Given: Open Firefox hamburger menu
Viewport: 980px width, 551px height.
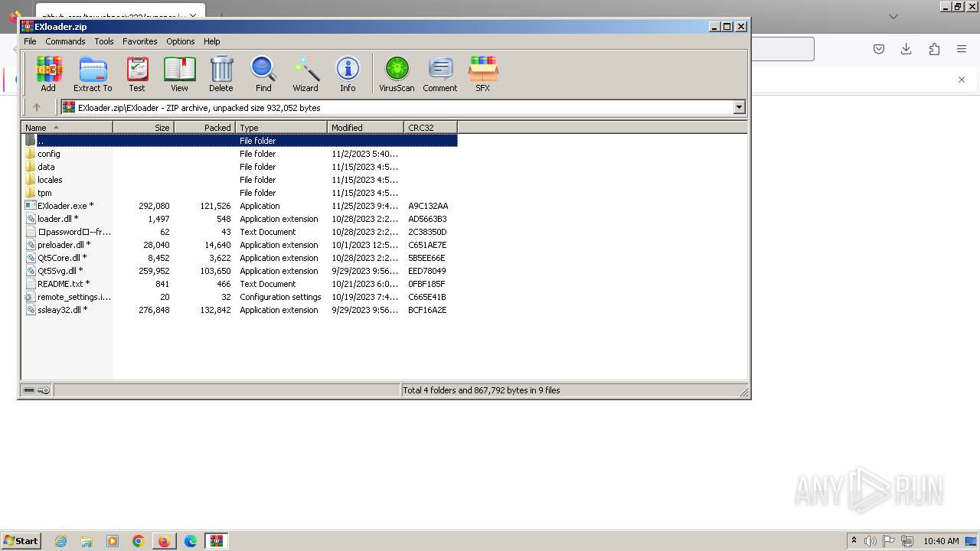Looking at the screenshot, I should tap(962, 49).
